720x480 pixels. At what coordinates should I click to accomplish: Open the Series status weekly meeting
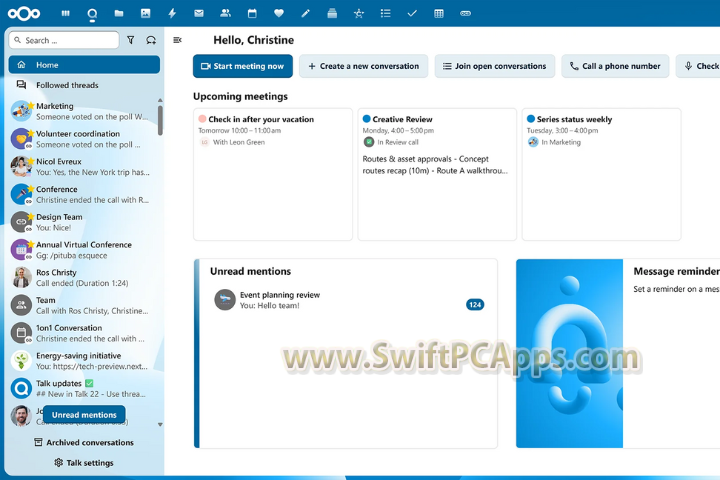tap(602, 174)
